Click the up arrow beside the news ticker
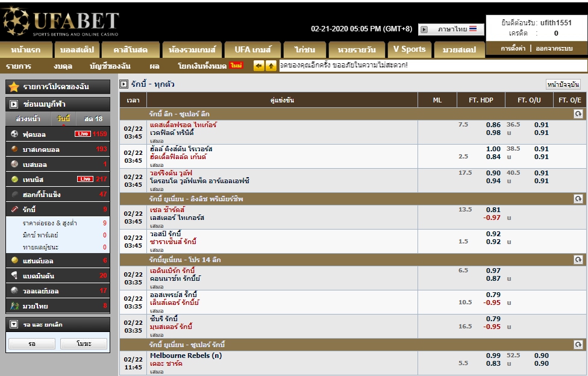 point(271,66)
